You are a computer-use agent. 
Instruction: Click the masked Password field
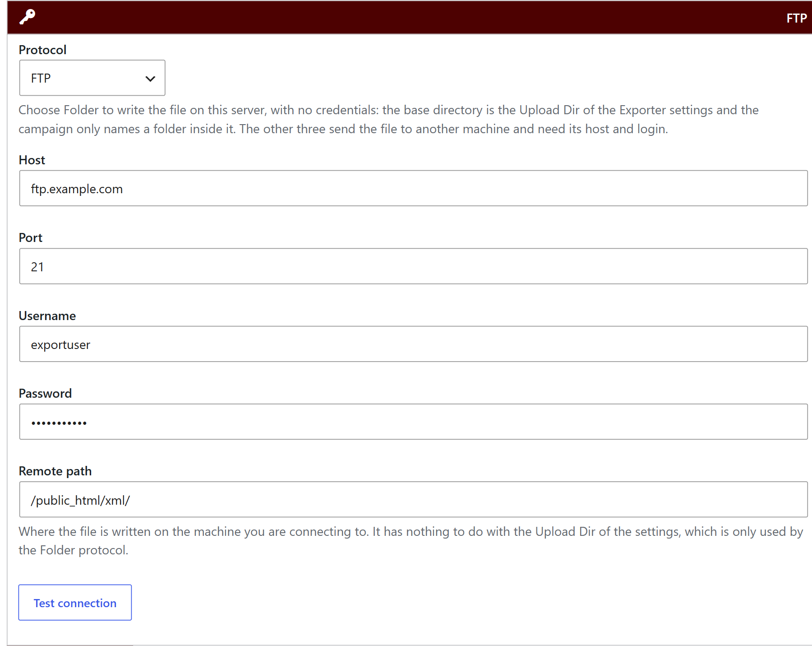413,422
